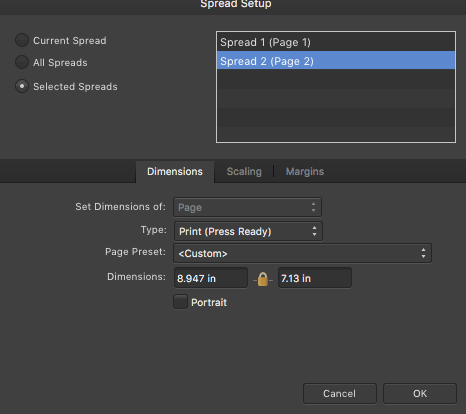Click the Page Preset dropdown arrows
466x414 pixels.
[x=423, y=253]
